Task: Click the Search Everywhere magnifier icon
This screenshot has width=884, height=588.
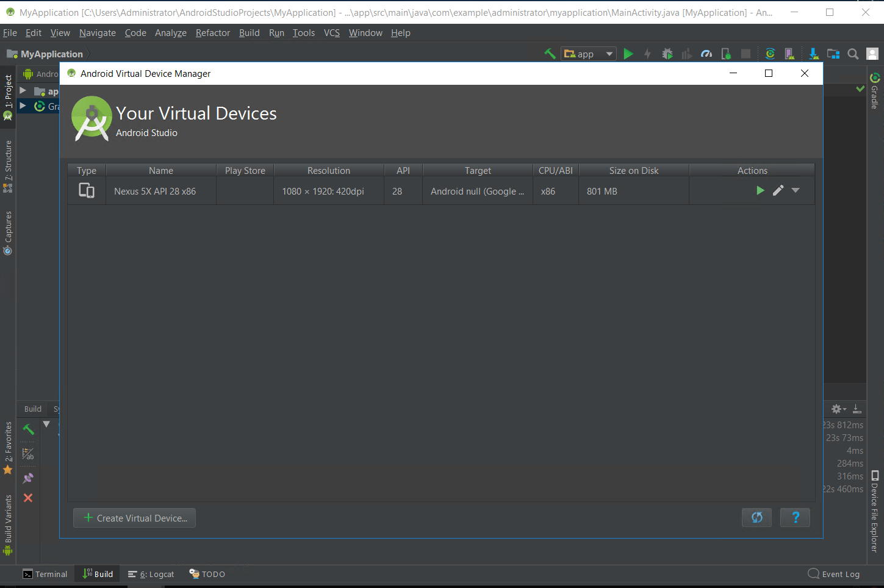Action: pyautogui.click(x=853, y=54)
